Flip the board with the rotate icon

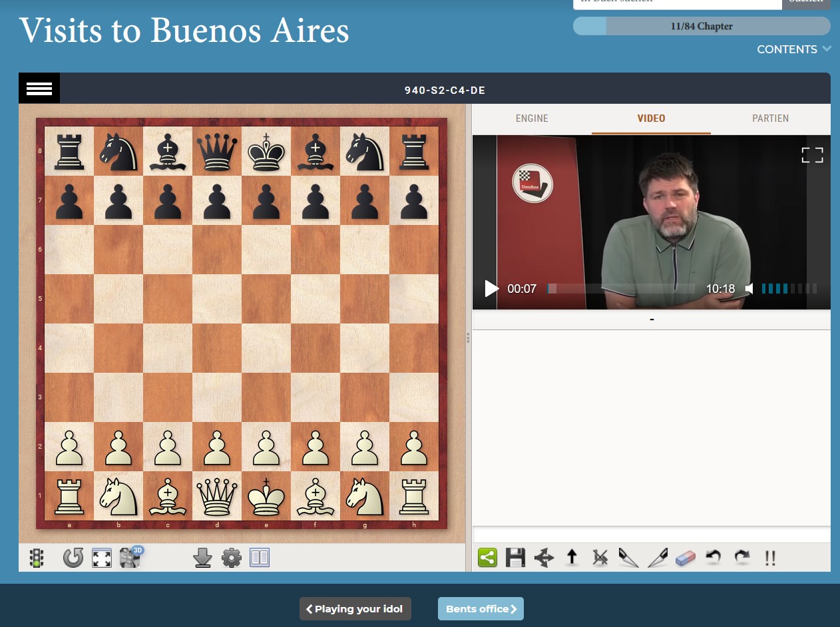tap(73, 558)
